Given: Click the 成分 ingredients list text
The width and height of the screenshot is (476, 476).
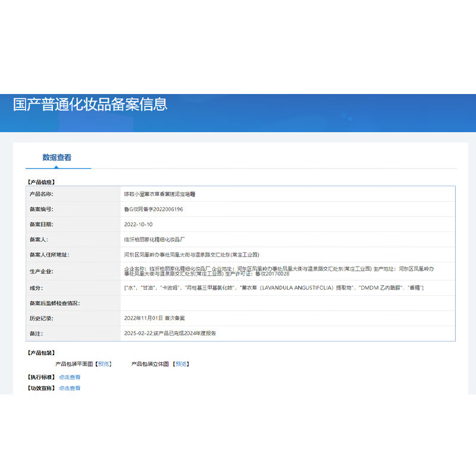Looking at the screenshot, I should 273,288.
